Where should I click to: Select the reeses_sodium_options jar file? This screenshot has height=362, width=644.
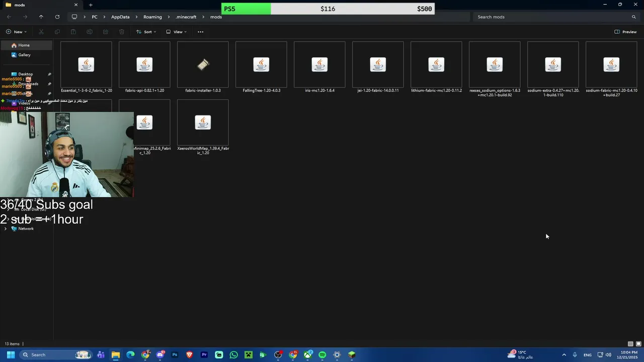[x=495, y=69]
